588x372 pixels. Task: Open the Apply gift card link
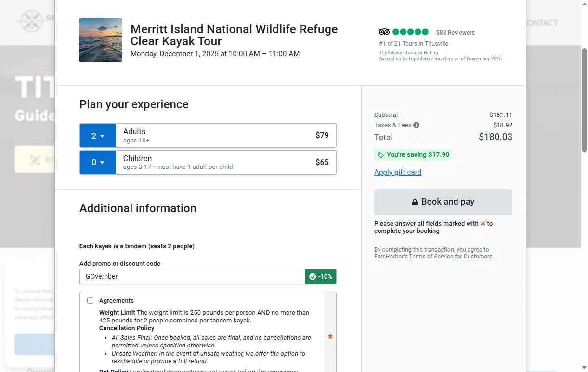398,172
